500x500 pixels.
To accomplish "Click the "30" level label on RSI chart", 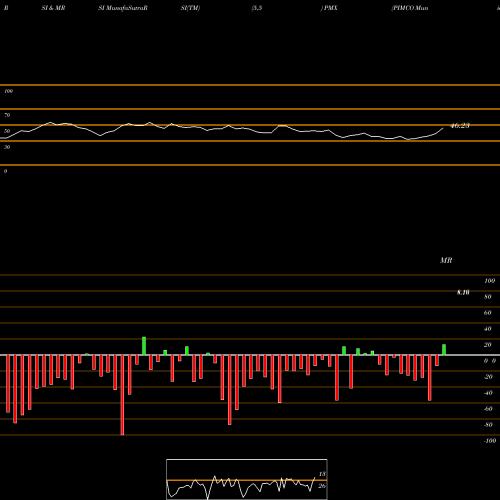I will [x=7, y=147].
